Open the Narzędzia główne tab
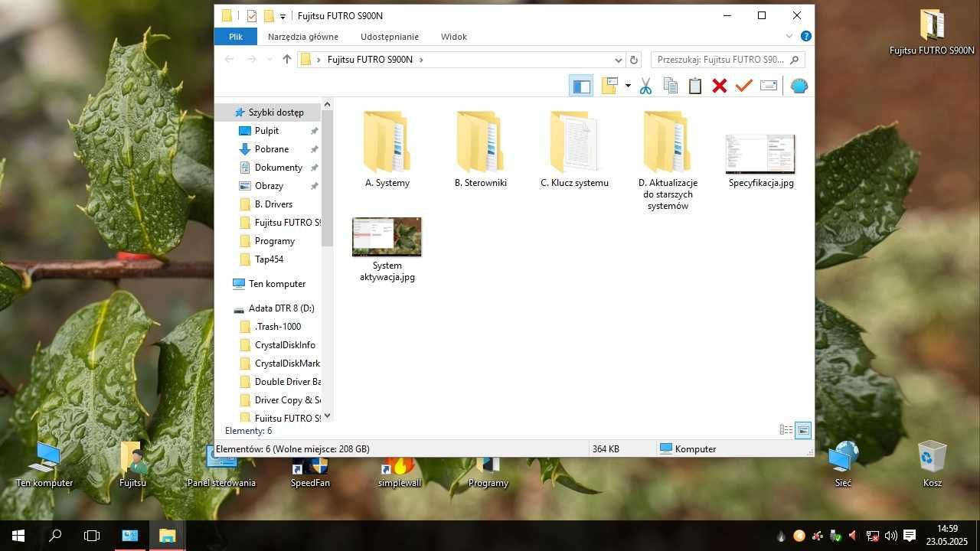The image size is (980, 551). (x=303, y=36)
